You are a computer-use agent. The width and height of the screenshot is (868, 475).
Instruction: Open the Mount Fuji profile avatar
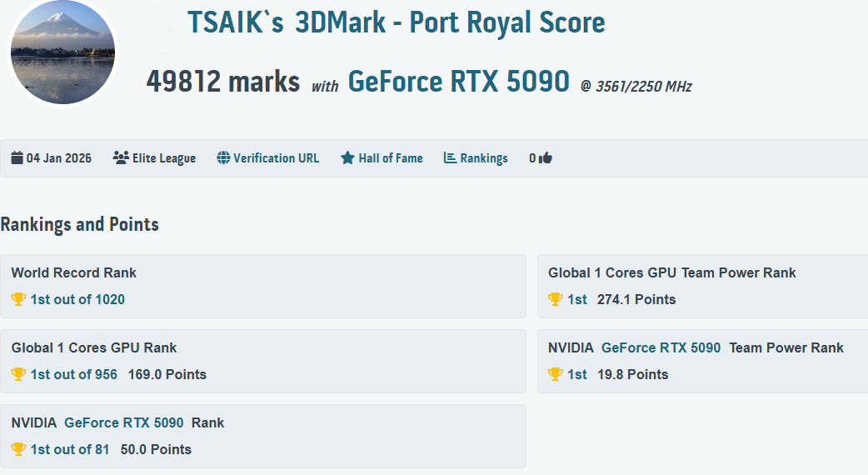coord(63,54)
